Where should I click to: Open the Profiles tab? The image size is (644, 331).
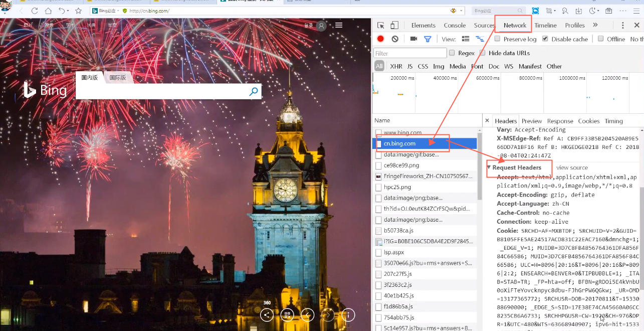575,25
